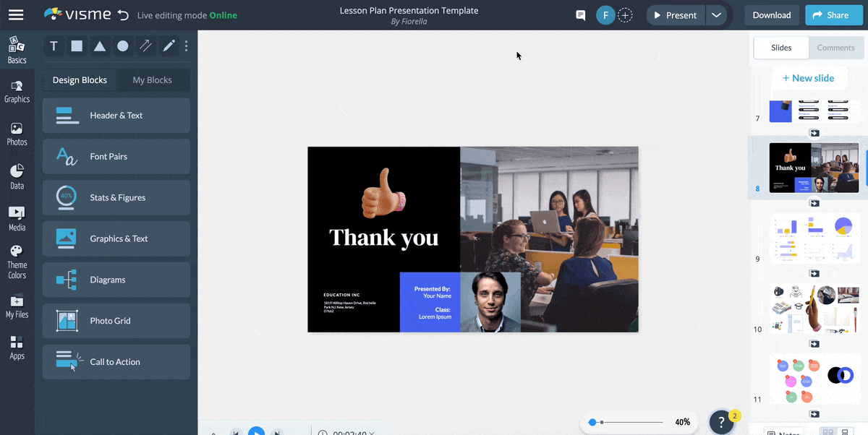Click the undo arrow icon
868x435 pixels.
click(123, 15)
